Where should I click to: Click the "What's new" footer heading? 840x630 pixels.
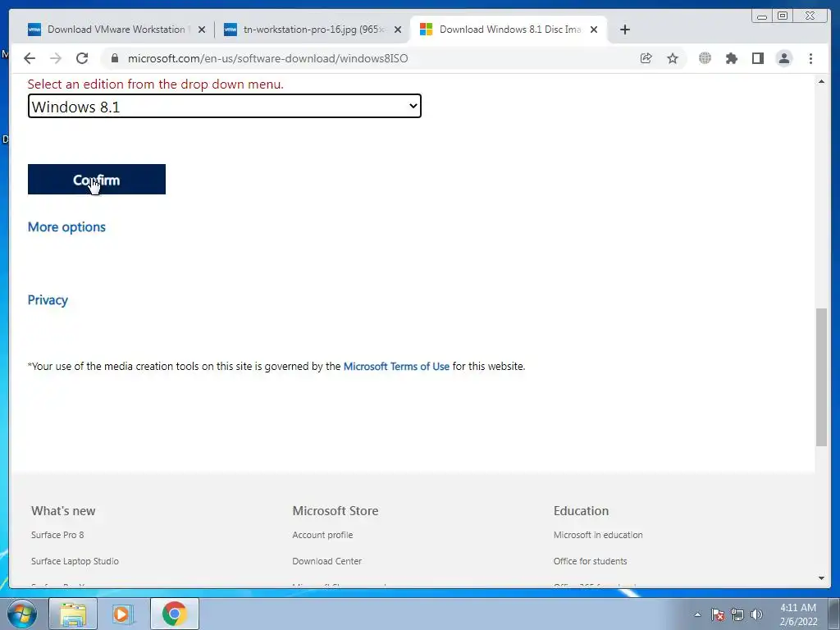click(x=63, y=510)
